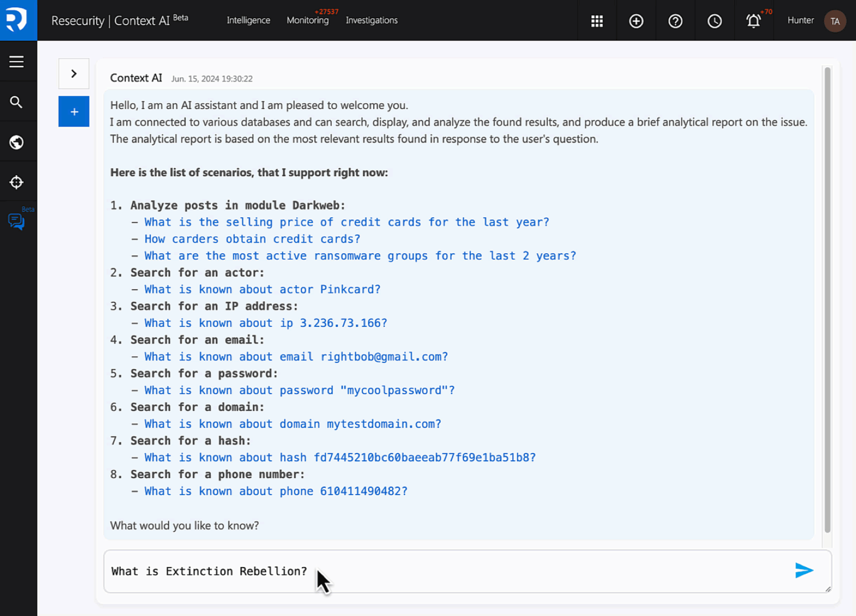Open the help question mark icon
The height and width of the screenshot is (616, 856).
click(675, 21)
